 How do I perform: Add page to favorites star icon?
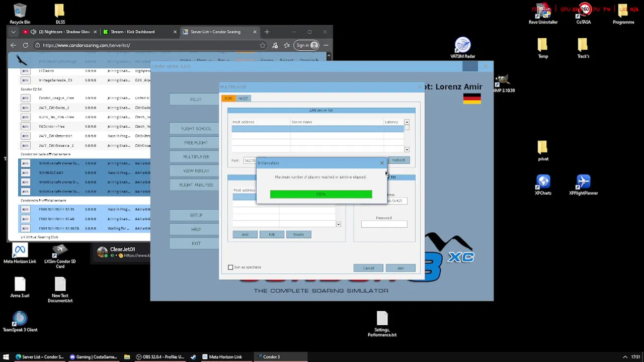(262, 45)
